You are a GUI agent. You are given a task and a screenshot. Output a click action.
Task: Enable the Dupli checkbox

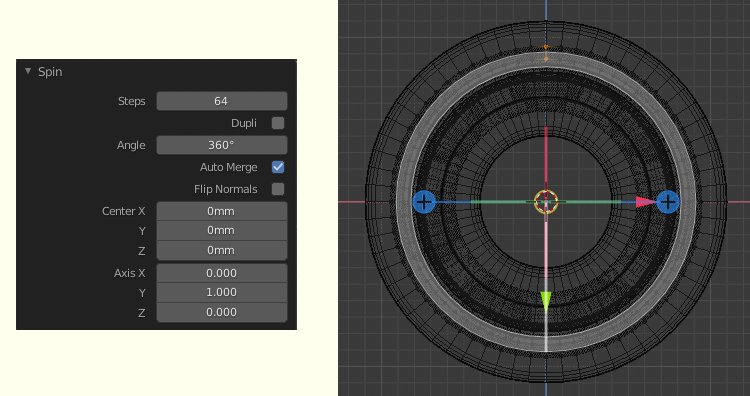(x=278, y=123)
